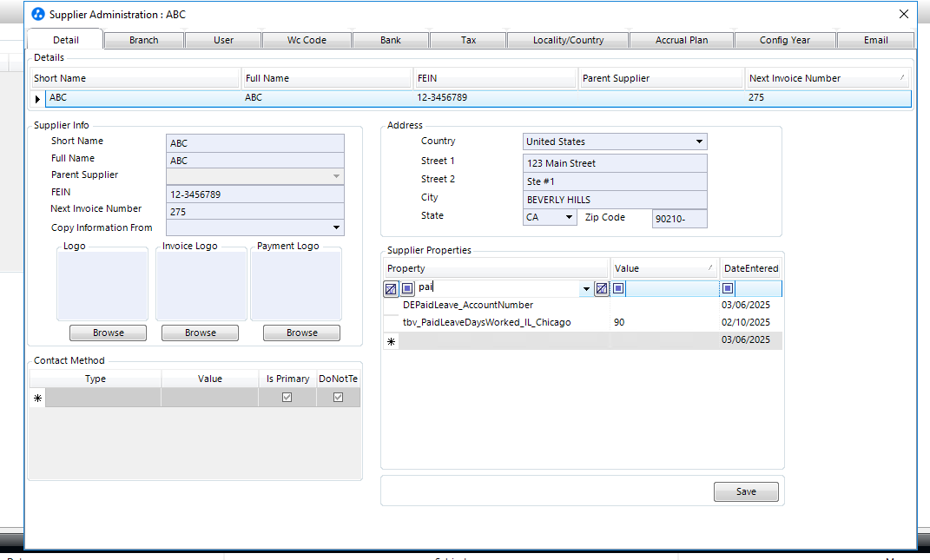The height and width of the screenshot is (560, 930).
Task: Click the Value column filter operator icon
Action: click(x=619, y=289)
